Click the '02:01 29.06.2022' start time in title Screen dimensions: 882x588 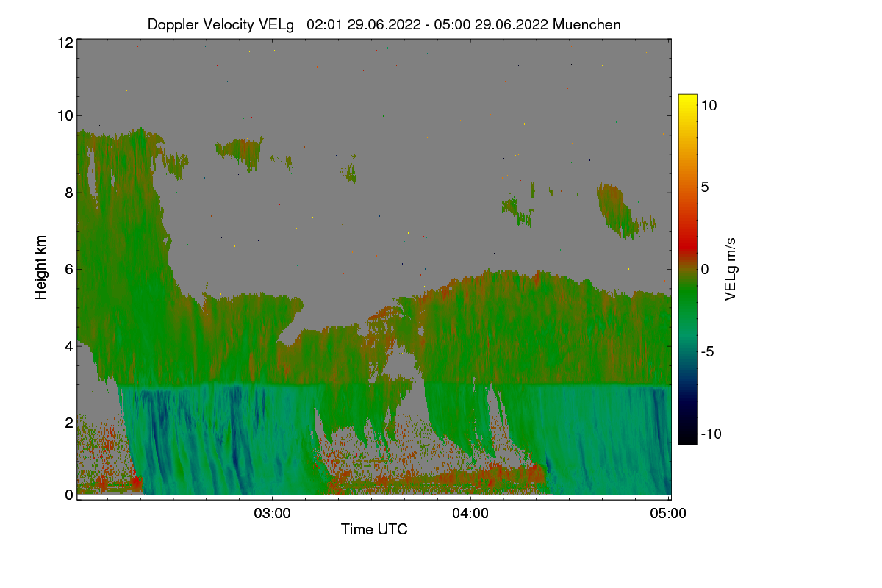click(364, 25)
